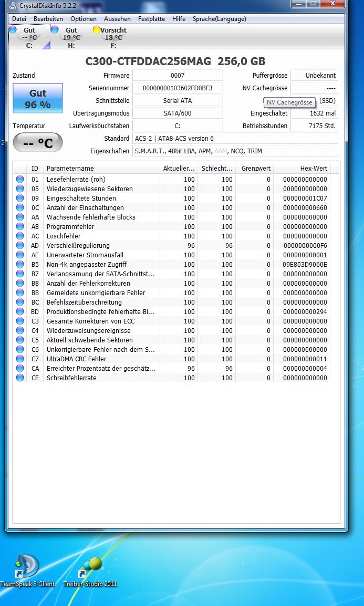Click status orb of Wachsende fehlerhafte Blocks row
The height and width of the screenshot is (606, 364).
(x=20, y=217)
